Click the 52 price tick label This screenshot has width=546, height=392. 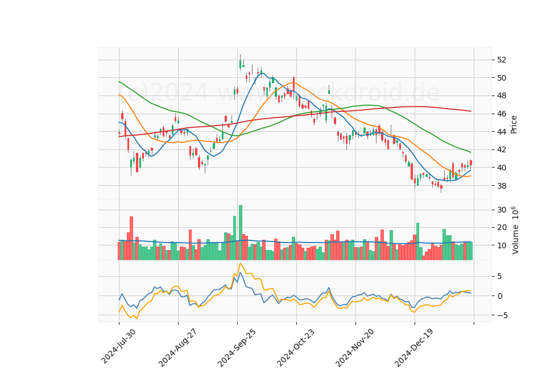click(x=502, y=60)
